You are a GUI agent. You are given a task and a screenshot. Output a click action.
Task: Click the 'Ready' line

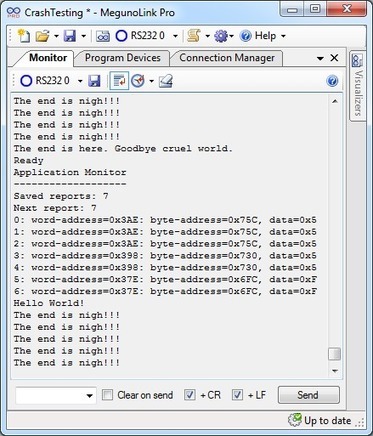pos(28,161)
